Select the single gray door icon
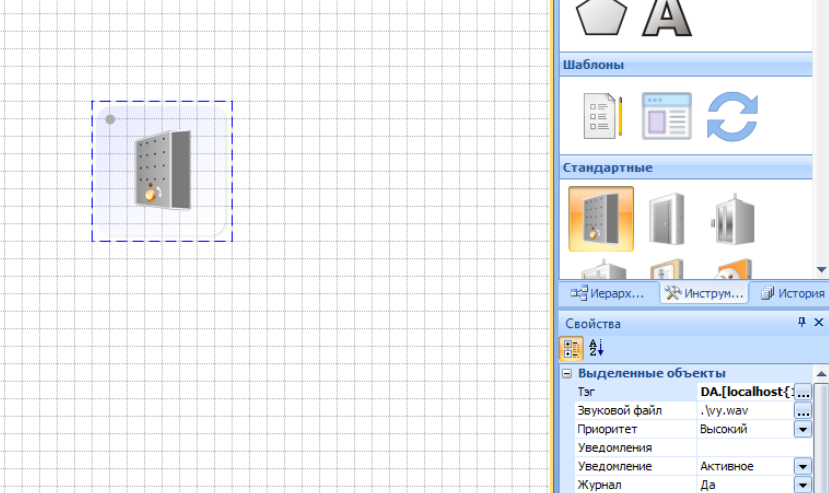 tap(666, 218)
